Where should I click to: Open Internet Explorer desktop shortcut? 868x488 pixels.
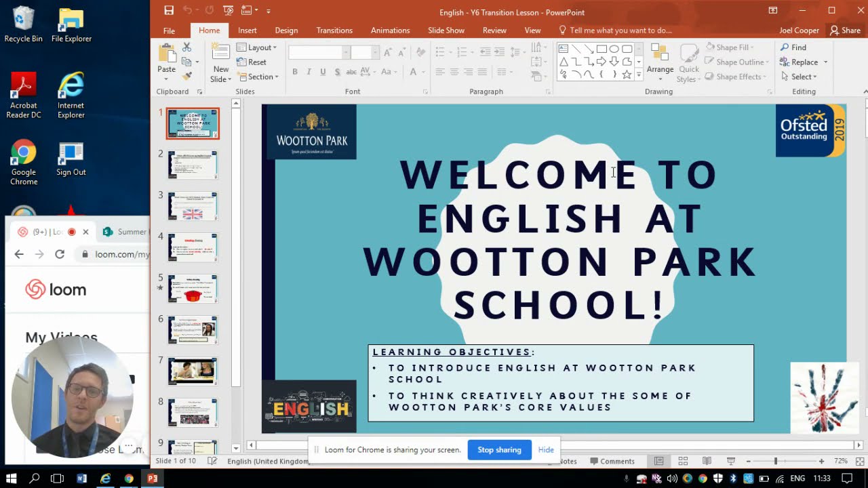pos(71,96)
